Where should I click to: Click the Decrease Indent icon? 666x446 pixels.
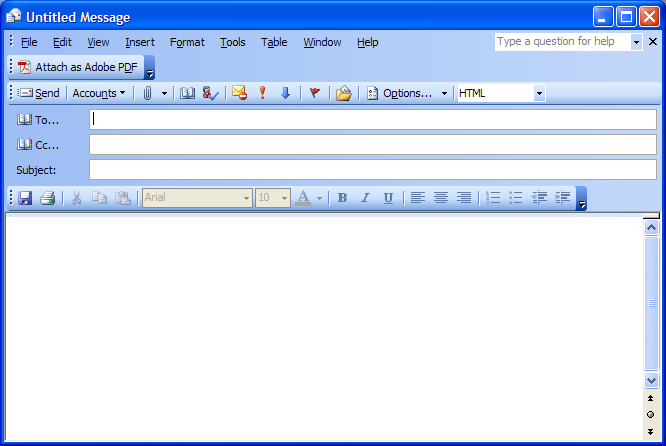click(x=539, y=198)
